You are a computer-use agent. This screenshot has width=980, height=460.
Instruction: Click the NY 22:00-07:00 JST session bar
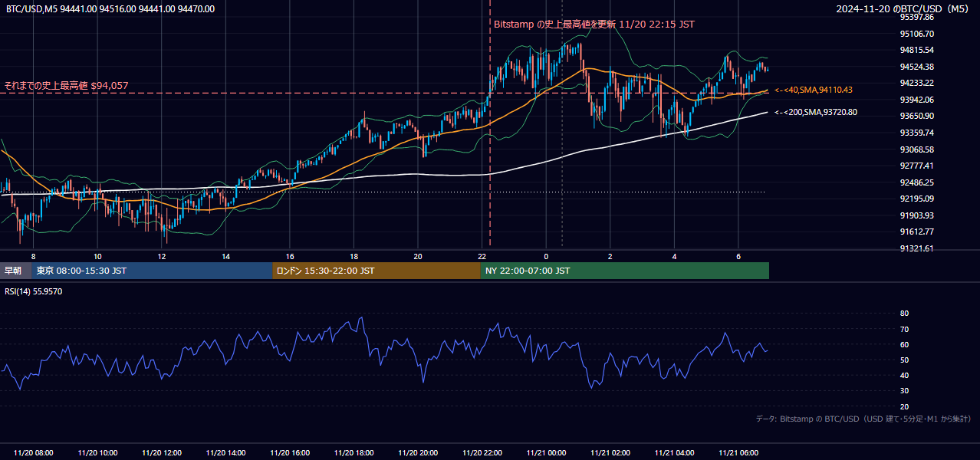pos(625,271)
